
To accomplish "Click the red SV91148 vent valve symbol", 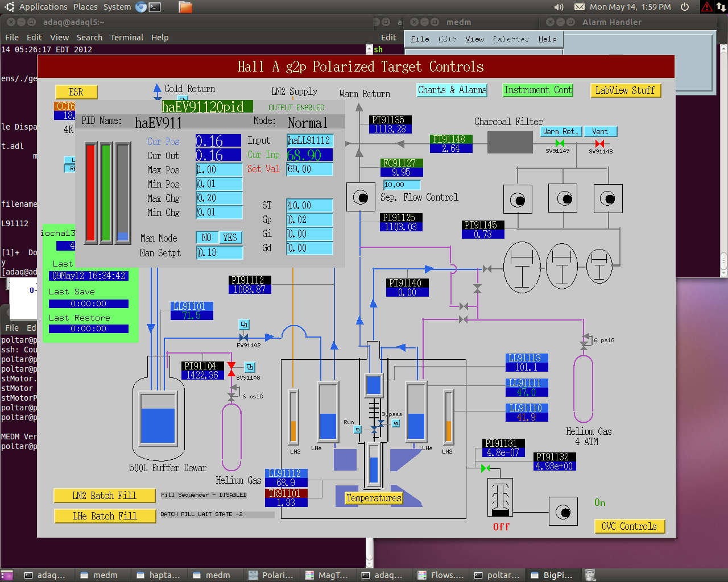I will point(599,143).
